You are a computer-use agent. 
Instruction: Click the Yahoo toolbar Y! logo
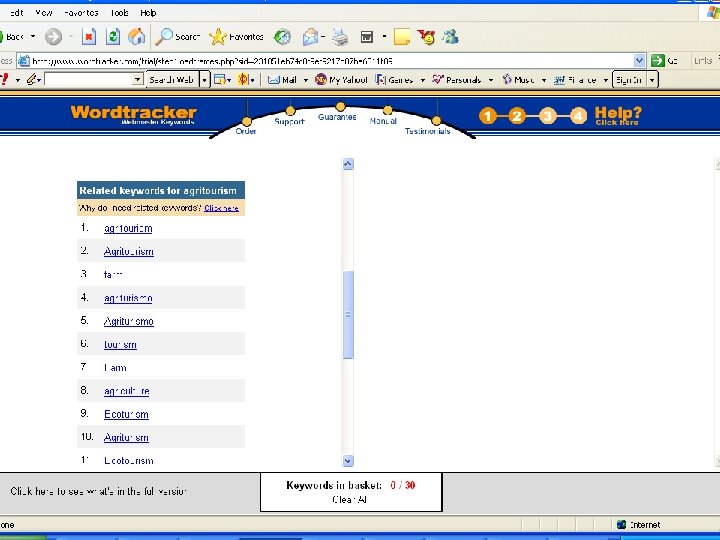(x=5, y=79)
